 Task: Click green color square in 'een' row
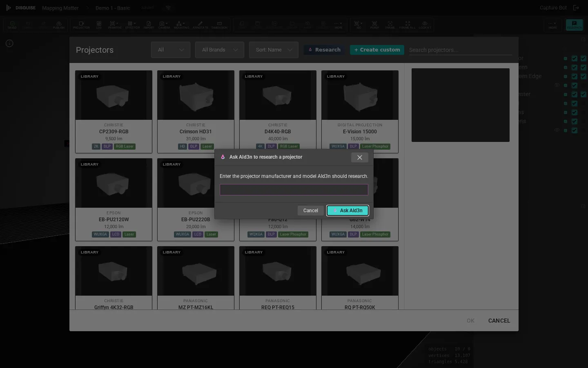[x=566, y=67]
